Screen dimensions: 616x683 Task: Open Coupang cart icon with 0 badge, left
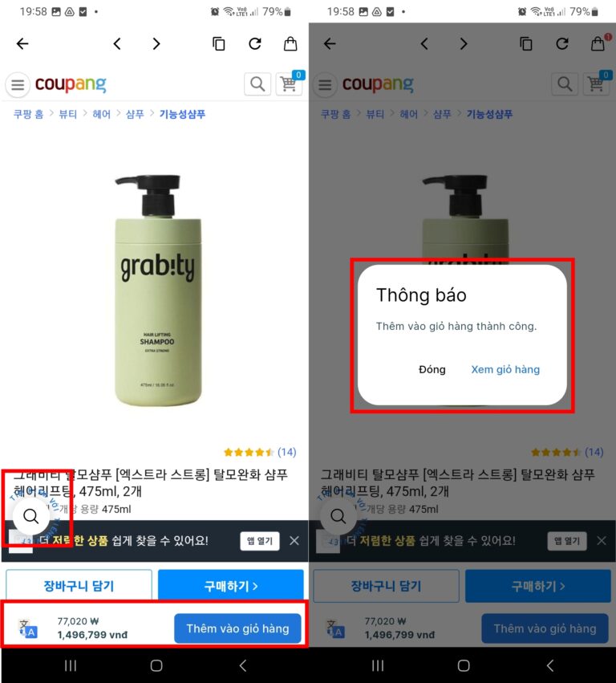tap(290, 83)
